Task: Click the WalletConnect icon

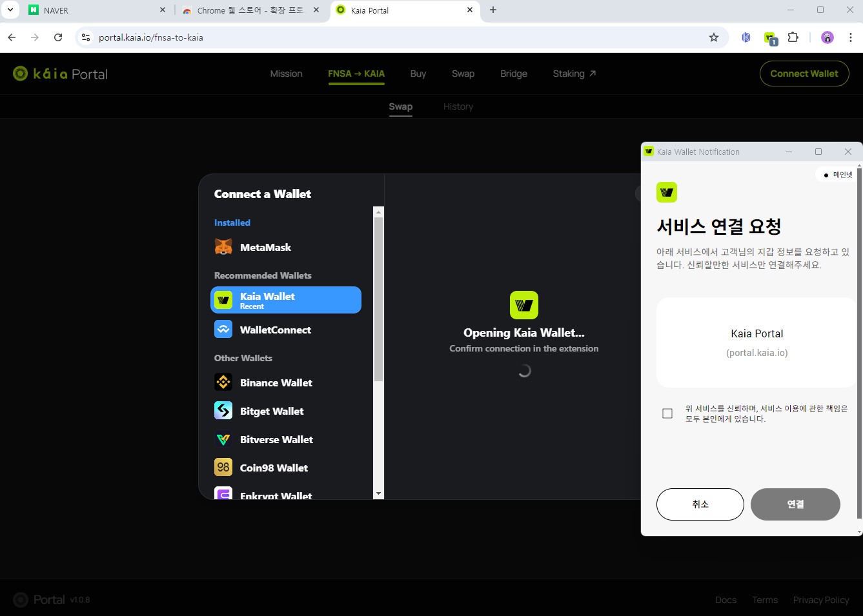Action: (223, 329)
